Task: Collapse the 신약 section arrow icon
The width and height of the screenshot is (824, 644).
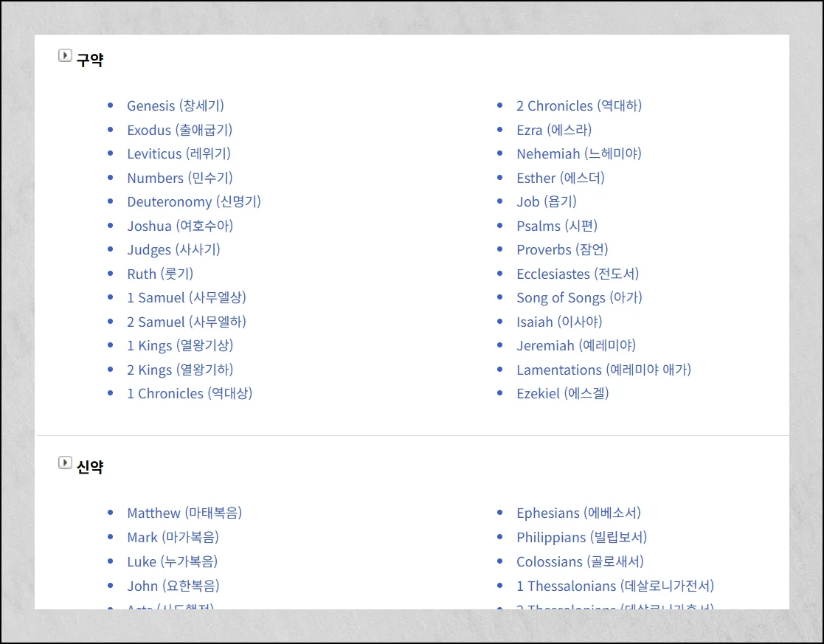Action: click(x=65, y=463)
